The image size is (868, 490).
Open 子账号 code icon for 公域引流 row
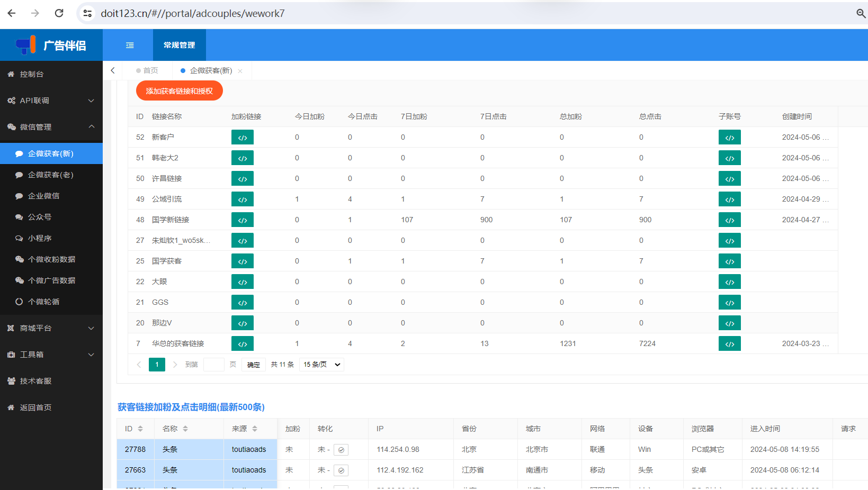(x=730, y=199)
